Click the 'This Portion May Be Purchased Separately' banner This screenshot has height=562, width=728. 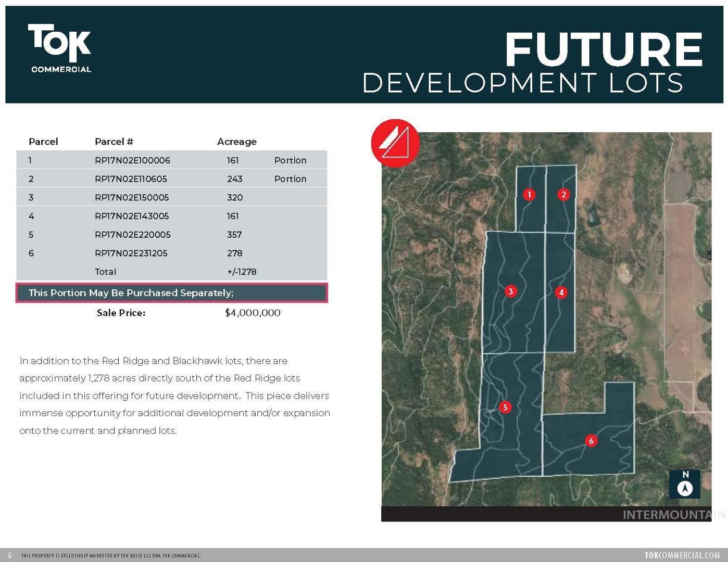coord(172,293)
